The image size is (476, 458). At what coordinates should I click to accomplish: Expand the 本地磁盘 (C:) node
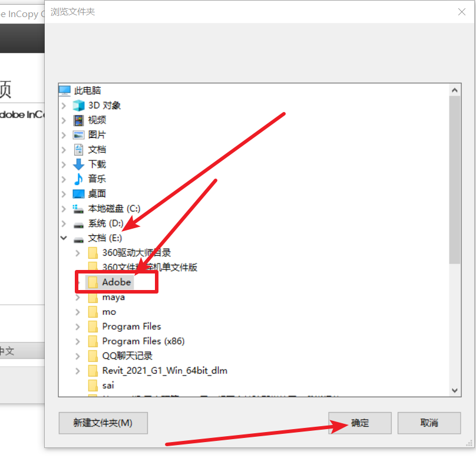tap(64, 209)
